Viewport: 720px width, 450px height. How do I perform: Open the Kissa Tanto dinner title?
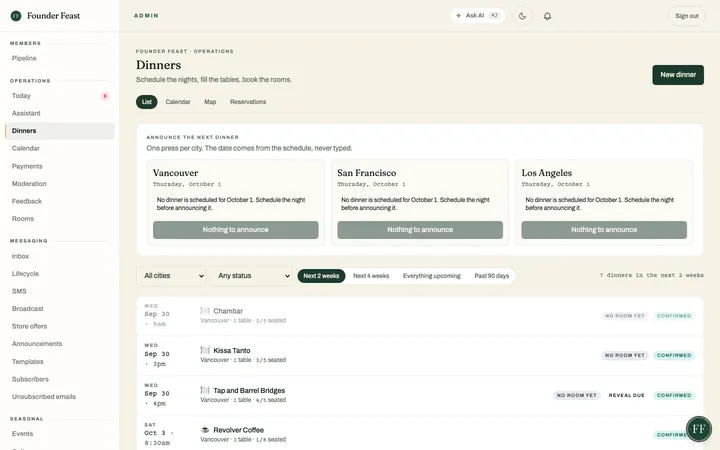coord(231,350)
